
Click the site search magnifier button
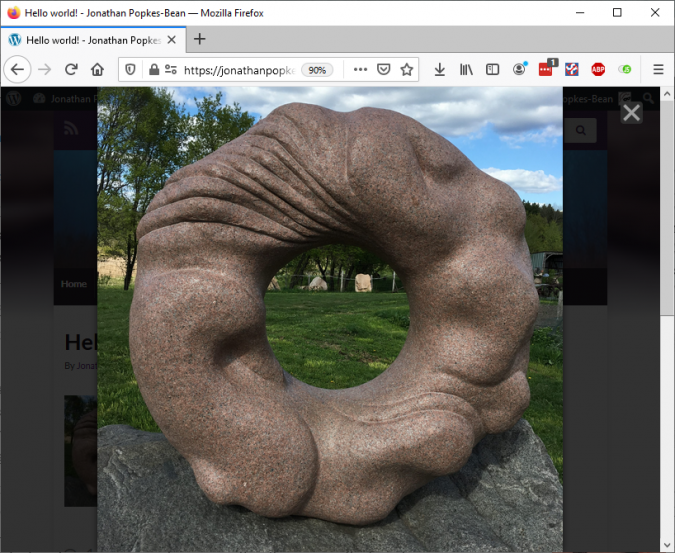(x=581, y=130)
